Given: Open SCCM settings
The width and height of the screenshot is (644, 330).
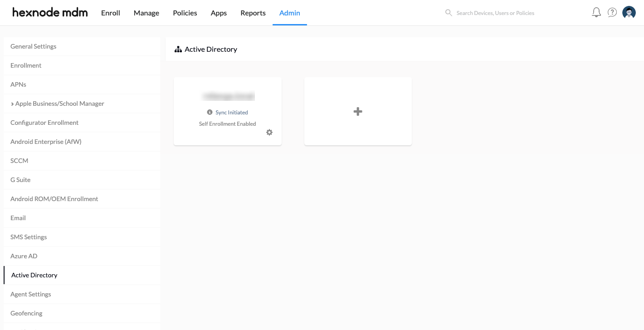Looking at the screenshot, I should (x=82, y=161).
